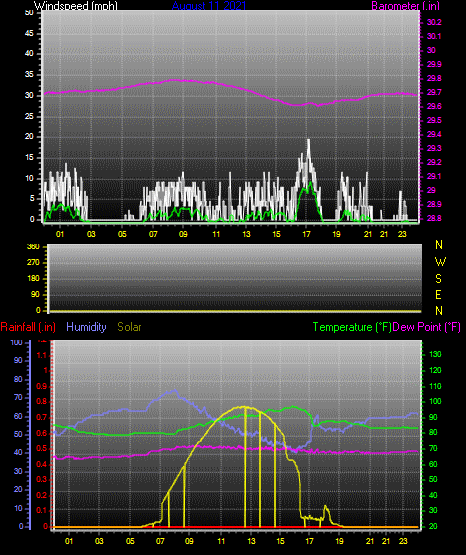Image resolution: width=466 pixels, height=555 pixels.
Task: Click the 29.8 barometer axis value
Action: 434,79
